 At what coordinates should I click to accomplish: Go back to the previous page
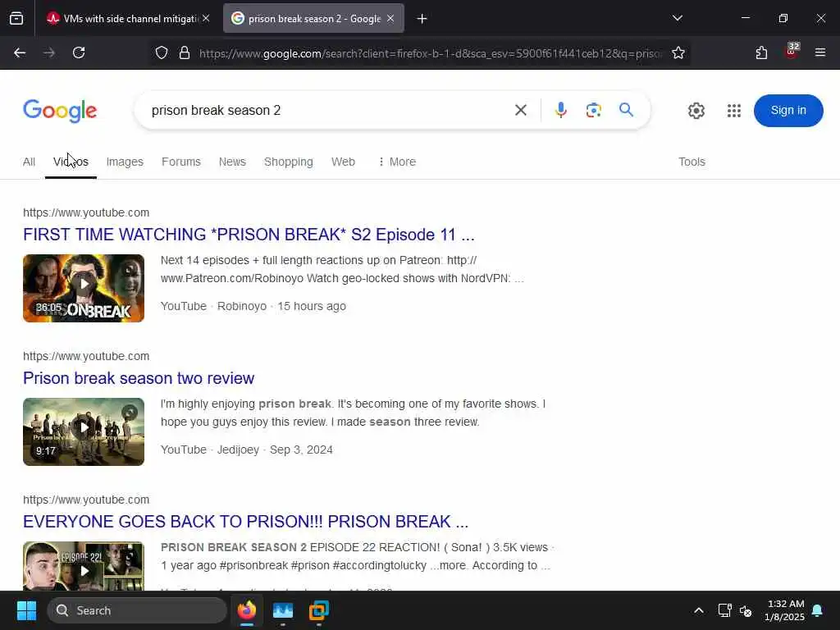(20, 52)
